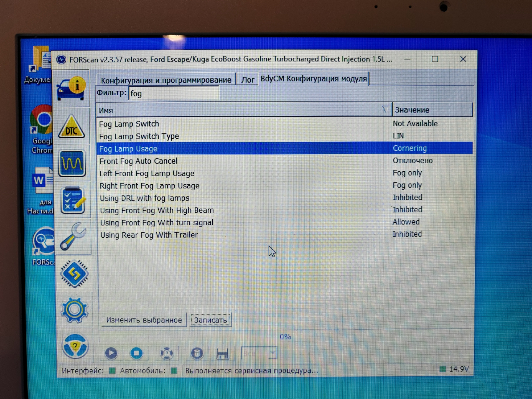Select the Fog Lamp Switch Type row
Image resolution: width=532 pixels, height=399 pixels.
[x=284, y=136]
